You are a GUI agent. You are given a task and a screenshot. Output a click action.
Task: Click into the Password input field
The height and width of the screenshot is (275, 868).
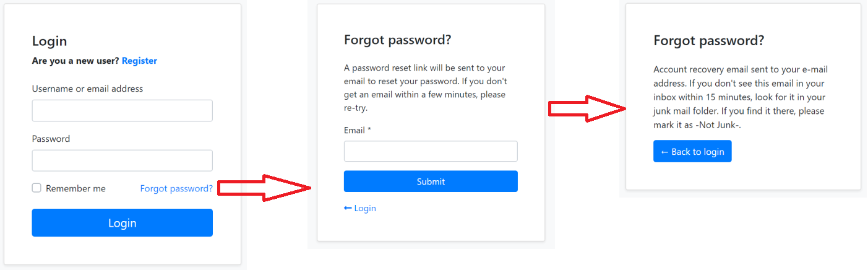[x=122, y=160]
